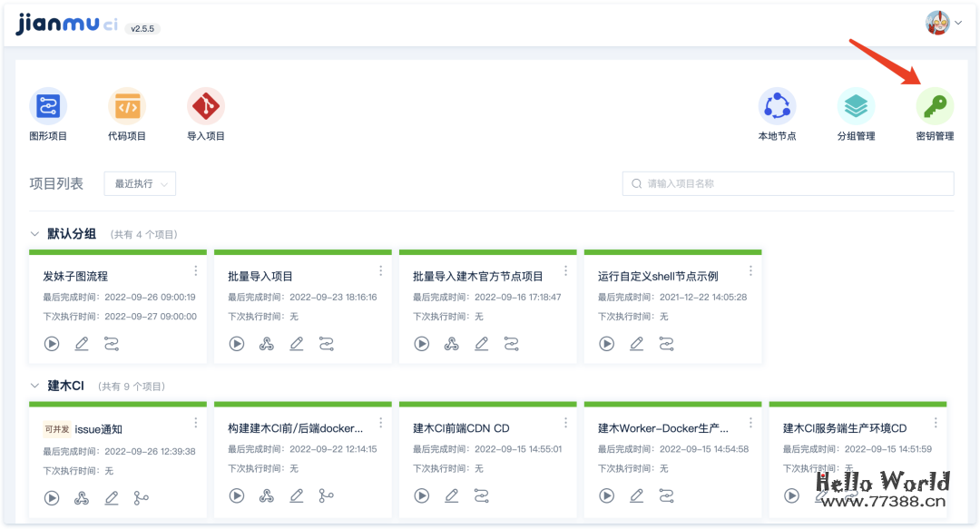
Task: Edit the 批量导入项目 project
Action: click(297, 343)
